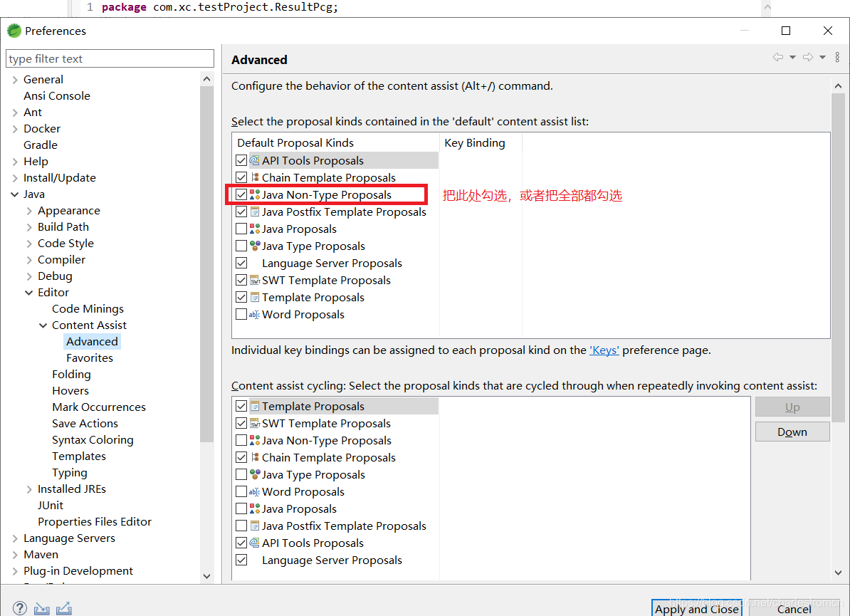The image size is (850, 616).
Task: Select Favorites under Content Assist
Action: 90,358
